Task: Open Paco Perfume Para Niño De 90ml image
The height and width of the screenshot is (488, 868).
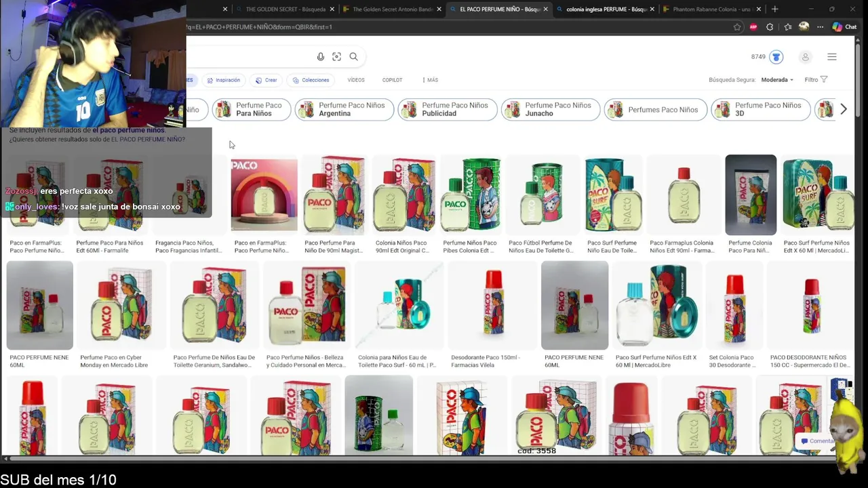Action: click(x=334, y=195)
